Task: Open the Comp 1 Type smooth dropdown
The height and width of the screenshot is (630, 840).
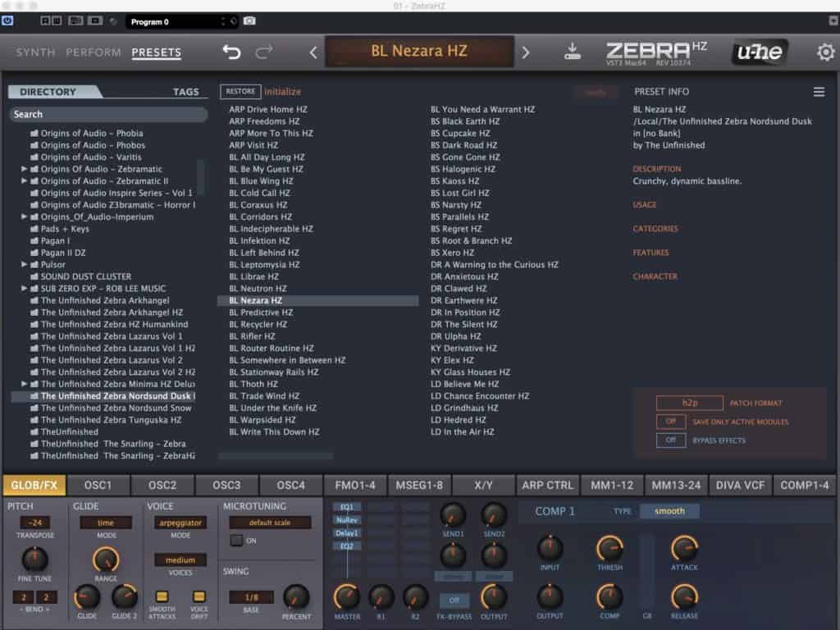Action: [x=669, y=511]
